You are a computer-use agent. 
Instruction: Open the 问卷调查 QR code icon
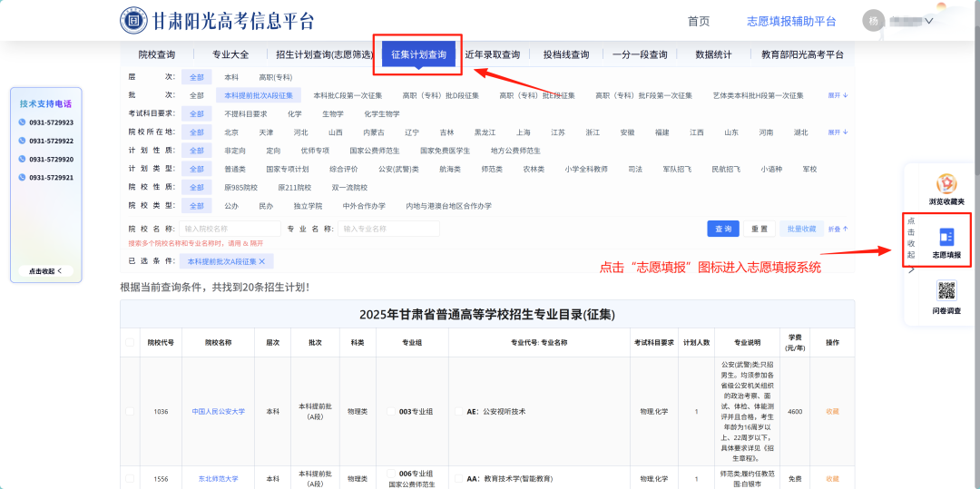click(946, 291)
